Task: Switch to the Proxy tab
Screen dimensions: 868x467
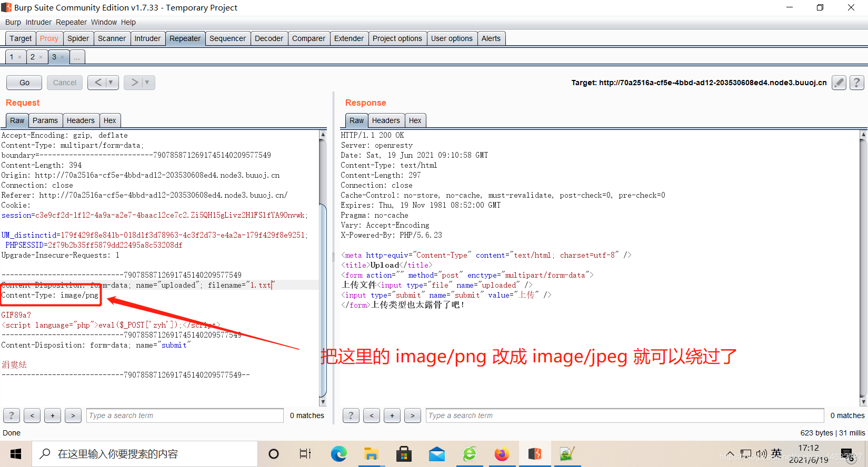Action: pos(49,38)
